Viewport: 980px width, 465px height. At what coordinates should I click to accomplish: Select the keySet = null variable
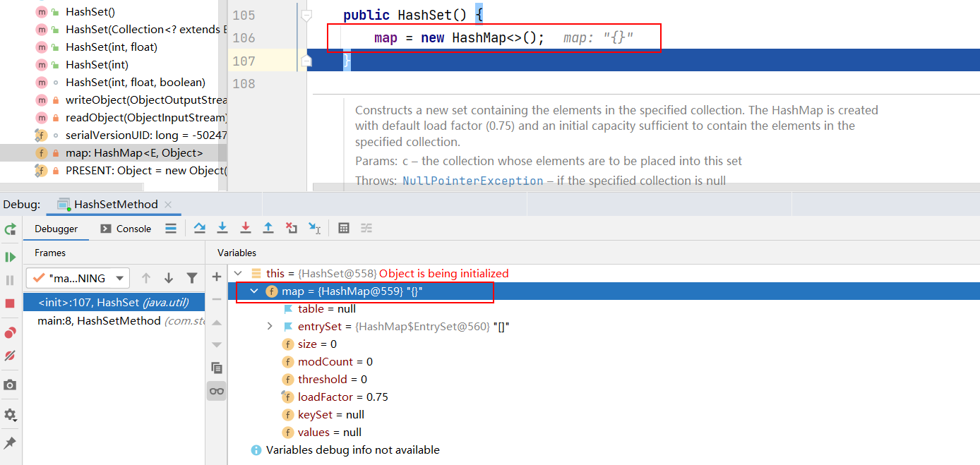pyautogui.click(x=323, y=415)
